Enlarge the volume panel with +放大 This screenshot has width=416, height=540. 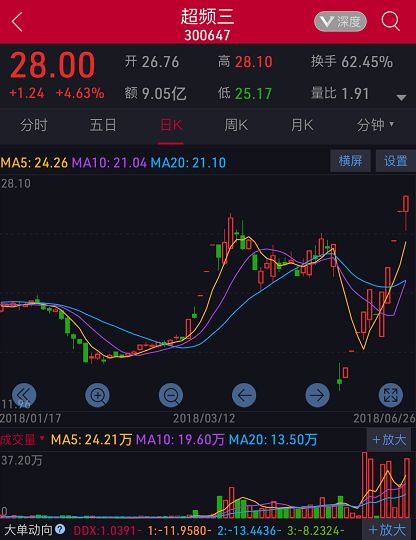389,440
